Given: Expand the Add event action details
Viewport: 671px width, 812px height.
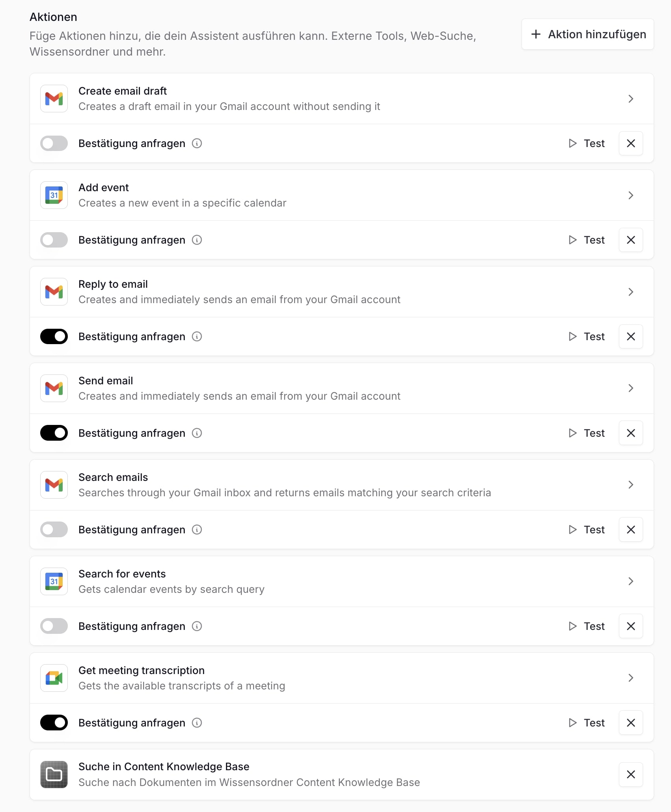Looking at the screenshot, I should pos(631,195).
